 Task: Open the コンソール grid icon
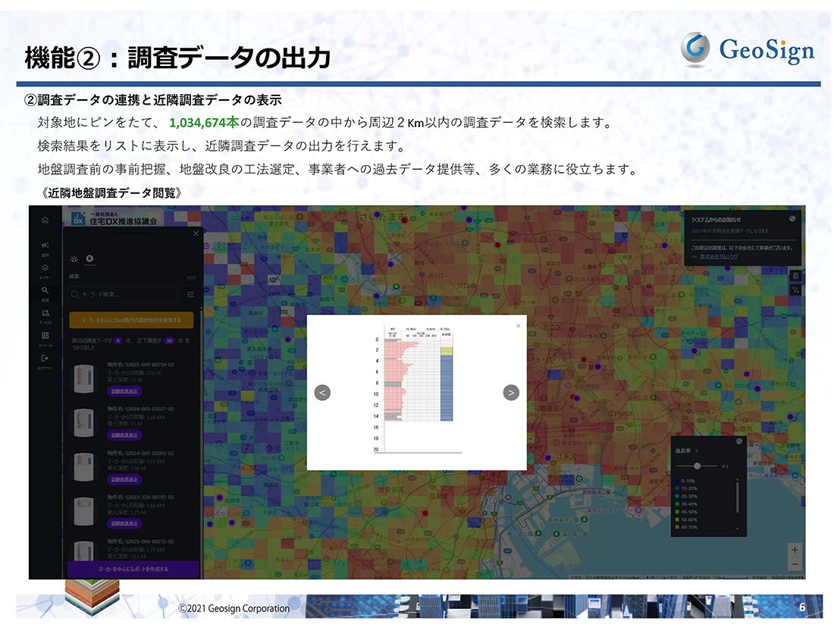[45, 336]
